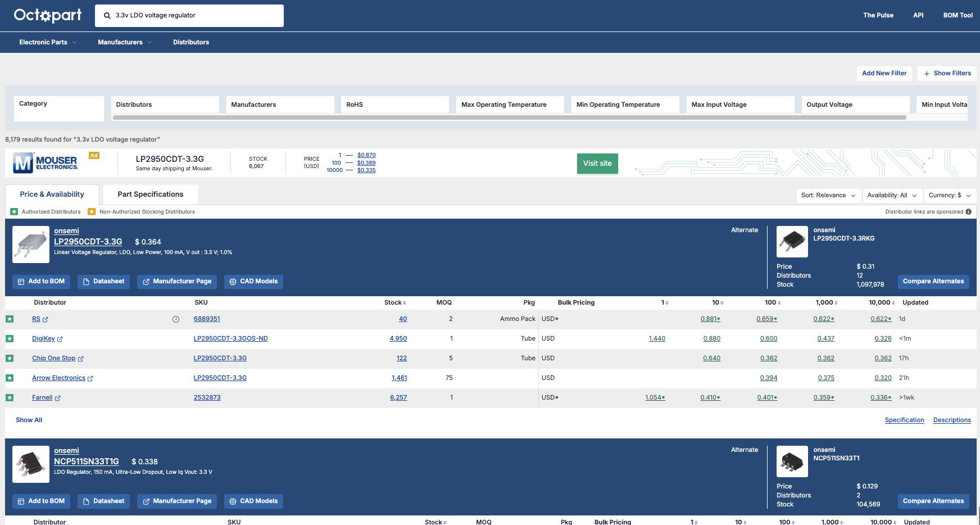Click Add to BOM for LP2950CDT-3.3G
980x525 pixels.
point(41,282)
